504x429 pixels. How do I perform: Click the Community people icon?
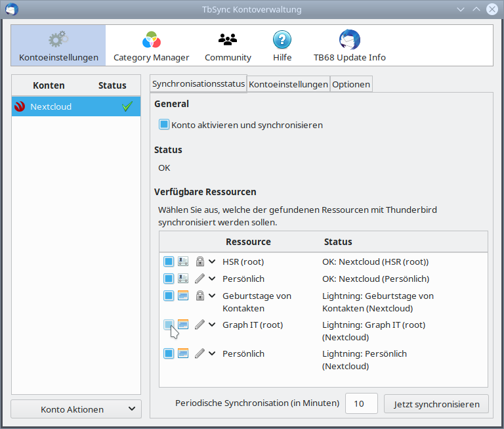click(228, 40)
